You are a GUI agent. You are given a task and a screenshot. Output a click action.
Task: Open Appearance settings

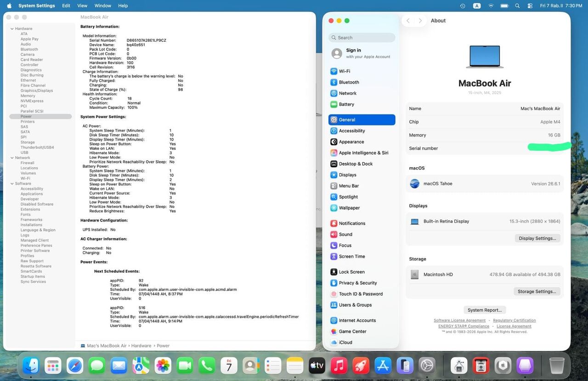point(362,142)
